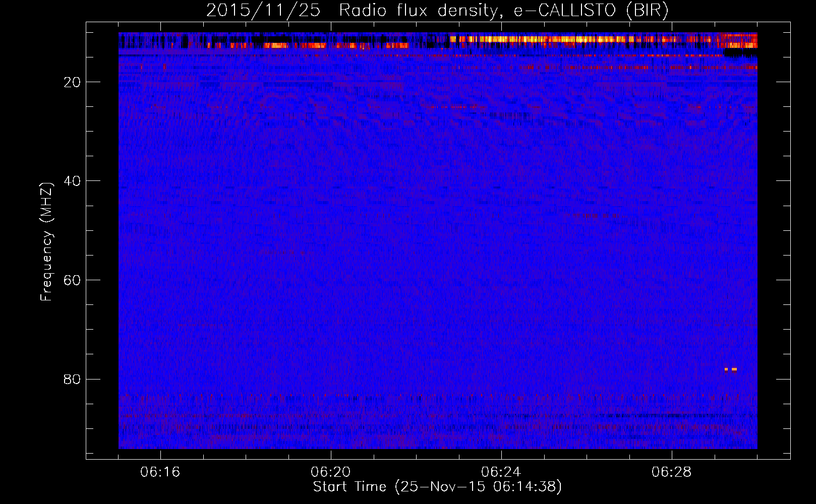
Task: Click the 40 MHz frequency tick label
Action: click(x=72, y=181)
